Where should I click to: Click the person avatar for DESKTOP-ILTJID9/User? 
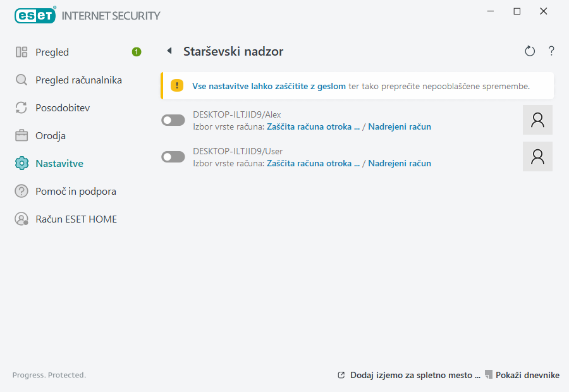pyautogui.click(x=537, y=156)
